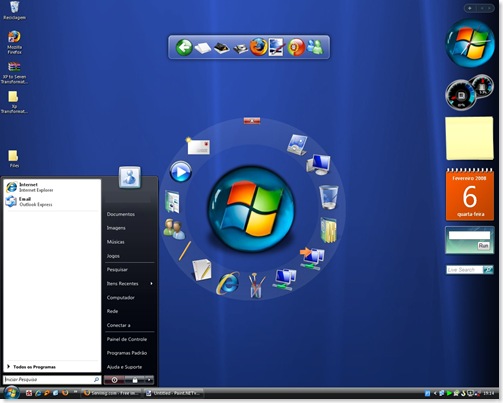Click the taskbar clock showing 19:14

(x=488, y=394)
